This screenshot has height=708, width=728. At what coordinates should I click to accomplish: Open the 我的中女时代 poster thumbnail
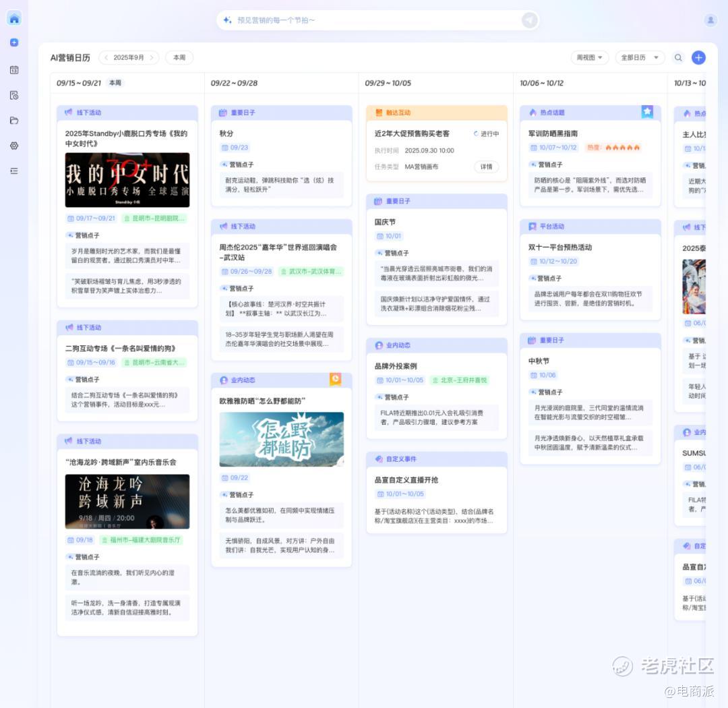[127, 180]
